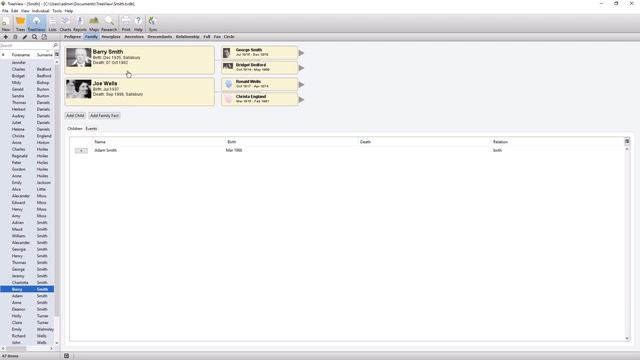Open the Tools menu
640x360 pixels.
pyautogui.click(x=57, y=11)
